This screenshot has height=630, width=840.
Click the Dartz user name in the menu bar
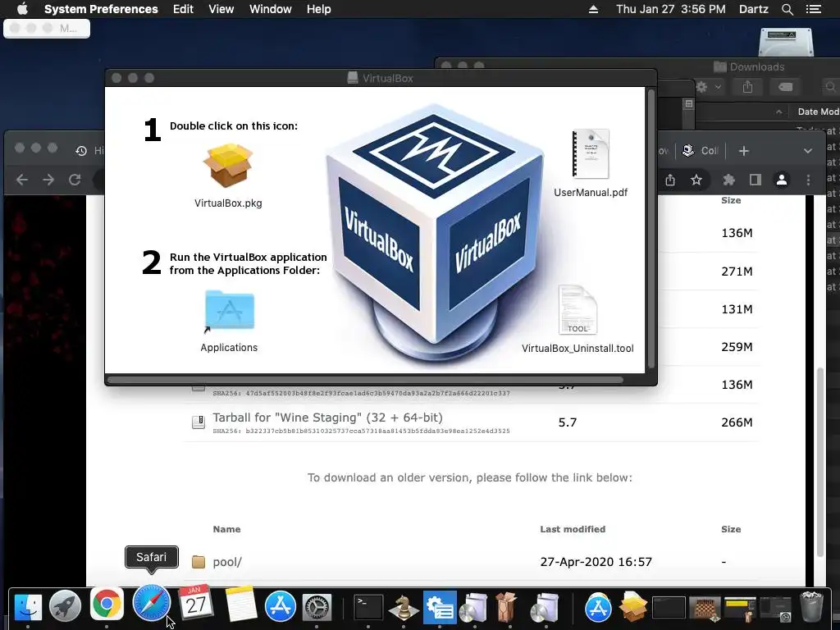pyautogui.click(x=754, y=9)
